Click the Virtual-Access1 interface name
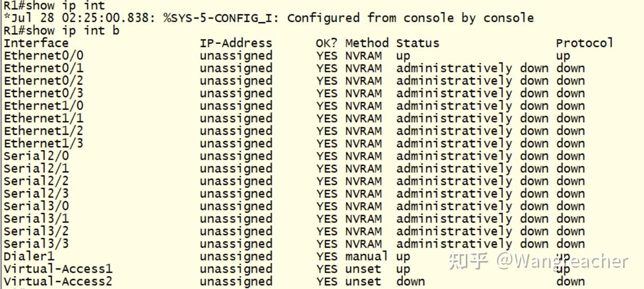 (x=58, y=269)
